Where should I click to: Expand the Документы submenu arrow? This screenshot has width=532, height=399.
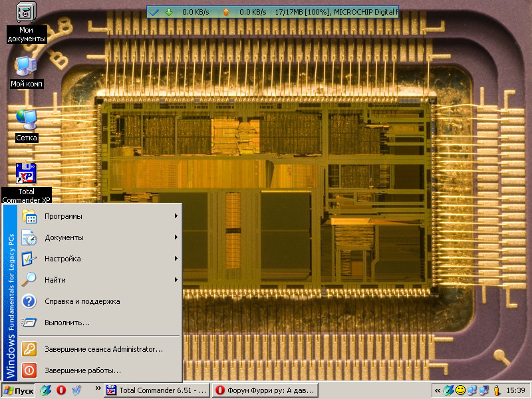[x=176, y=237]
